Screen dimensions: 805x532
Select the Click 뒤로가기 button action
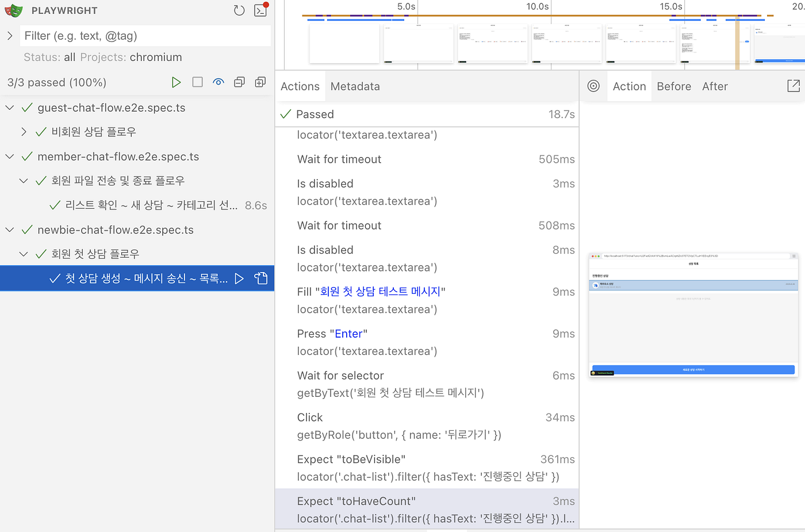(x=427, y=426)
